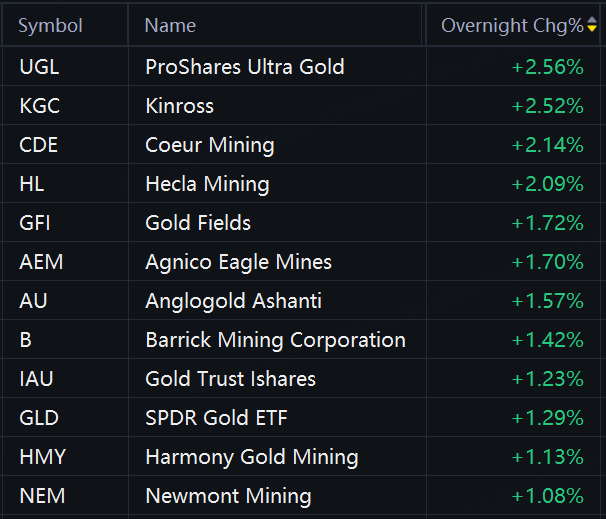Open Barrick Mining Corporation entry

click(x=275, y=340)
